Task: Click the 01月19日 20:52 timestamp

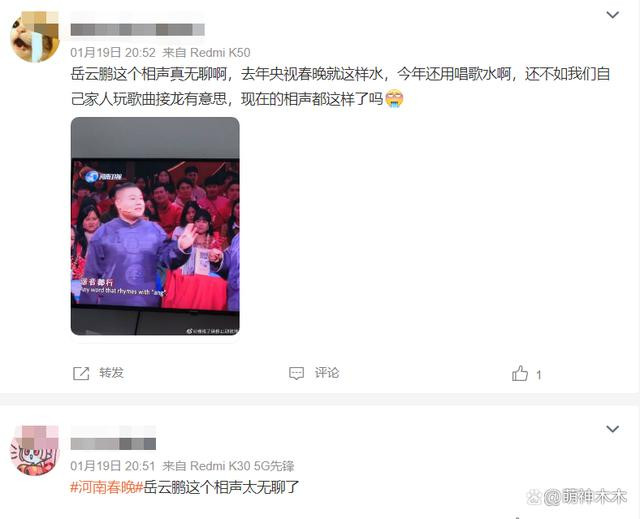Action: click(x=113, y=53)
